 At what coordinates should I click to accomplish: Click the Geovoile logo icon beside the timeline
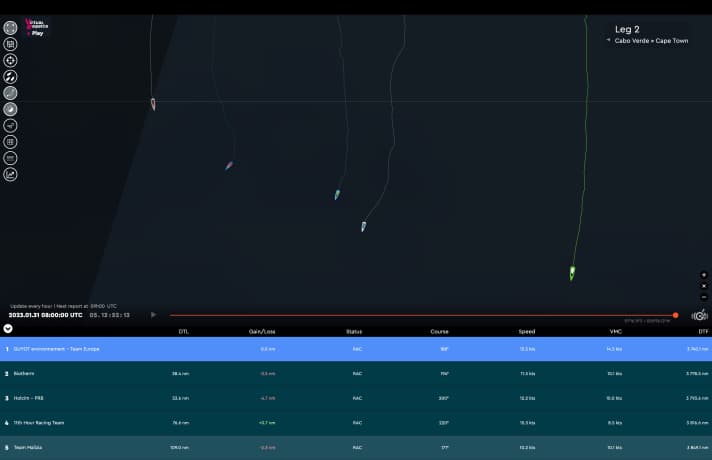700,315
